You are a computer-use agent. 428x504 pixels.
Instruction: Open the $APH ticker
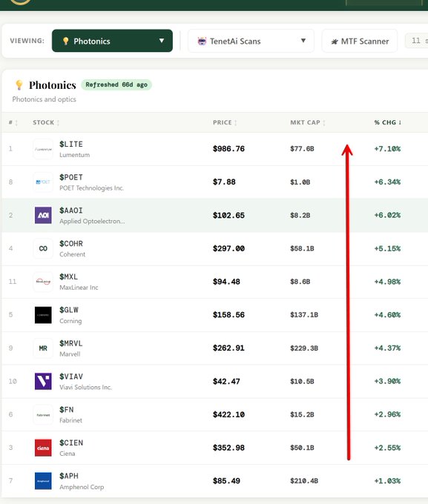pyautogui.click(x=69, y=476)
